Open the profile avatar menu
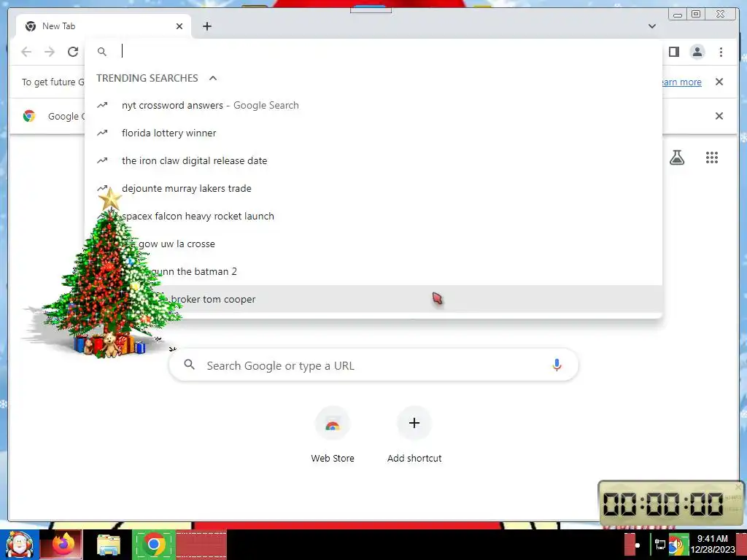747x560 pixels. 697,52
